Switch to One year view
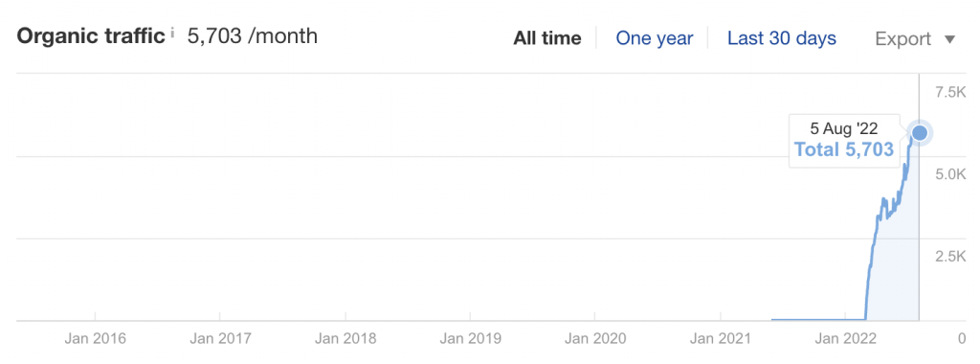 [655, 38]
